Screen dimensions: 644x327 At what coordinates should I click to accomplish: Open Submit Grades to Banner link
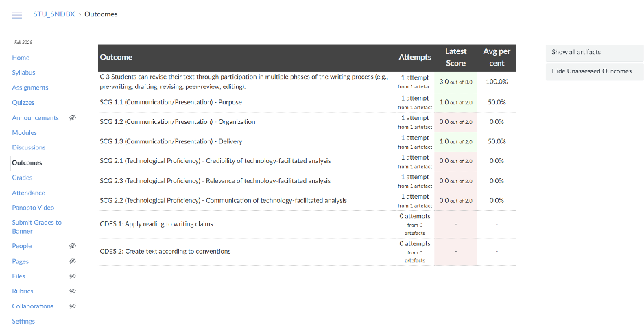click(36, 227)
